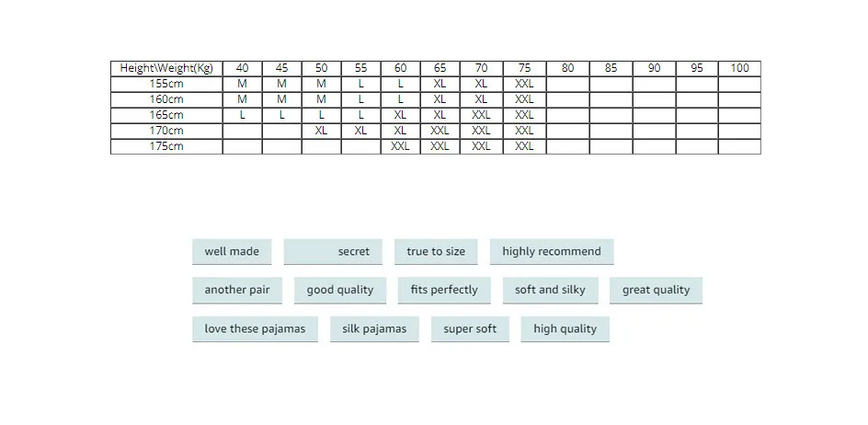Select the "love these pajamas" tag

pyautogui.click(x=255, y=329)
